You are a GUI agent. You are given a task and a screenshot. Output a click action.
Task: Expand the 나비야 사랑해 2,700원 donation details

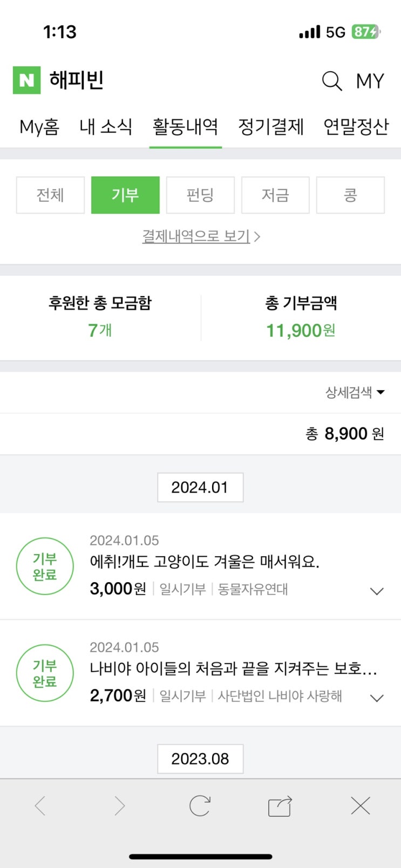(x=377, y=698)
